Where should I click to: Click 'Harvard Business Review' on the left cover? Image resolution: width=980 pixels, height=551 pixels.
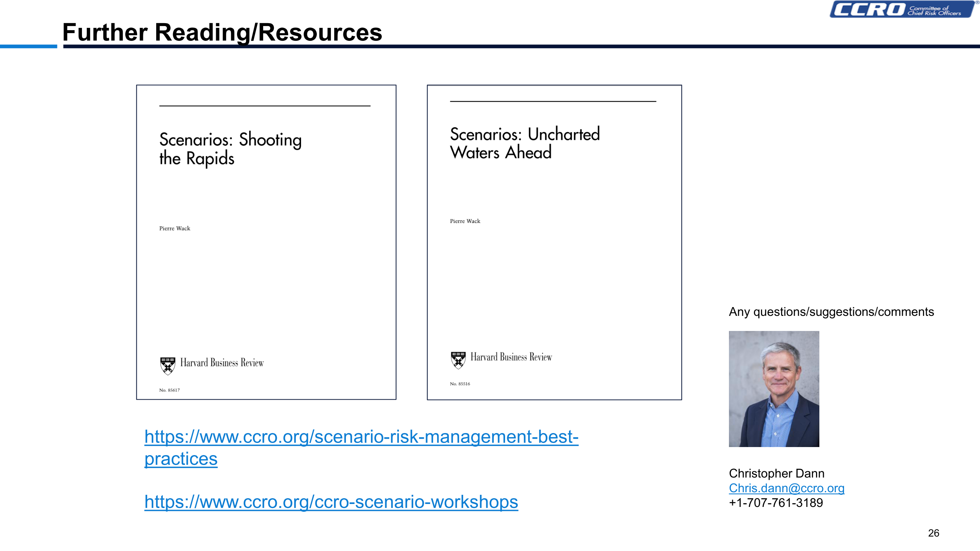click(x=222, y=363)
